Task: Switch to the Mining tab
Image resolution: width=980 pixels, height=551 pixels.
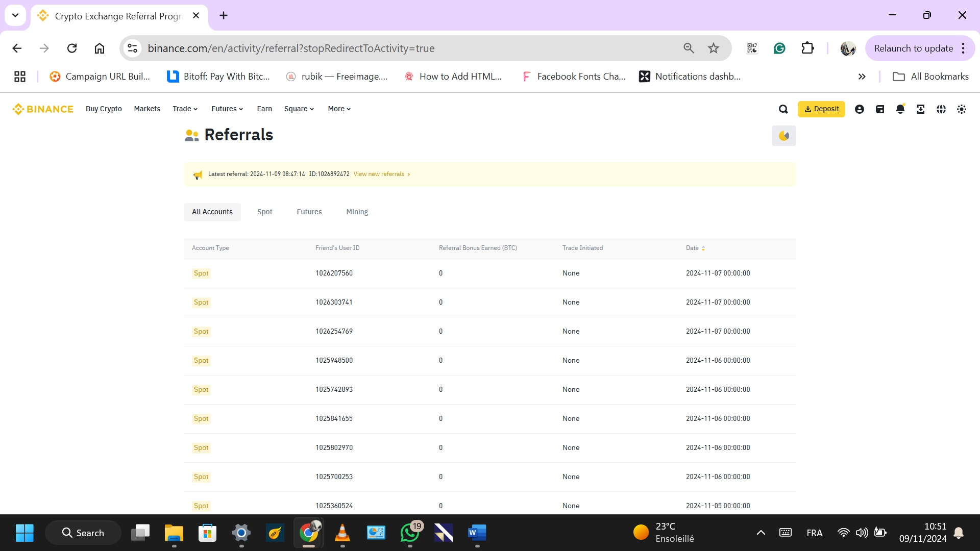Action: 357,212
